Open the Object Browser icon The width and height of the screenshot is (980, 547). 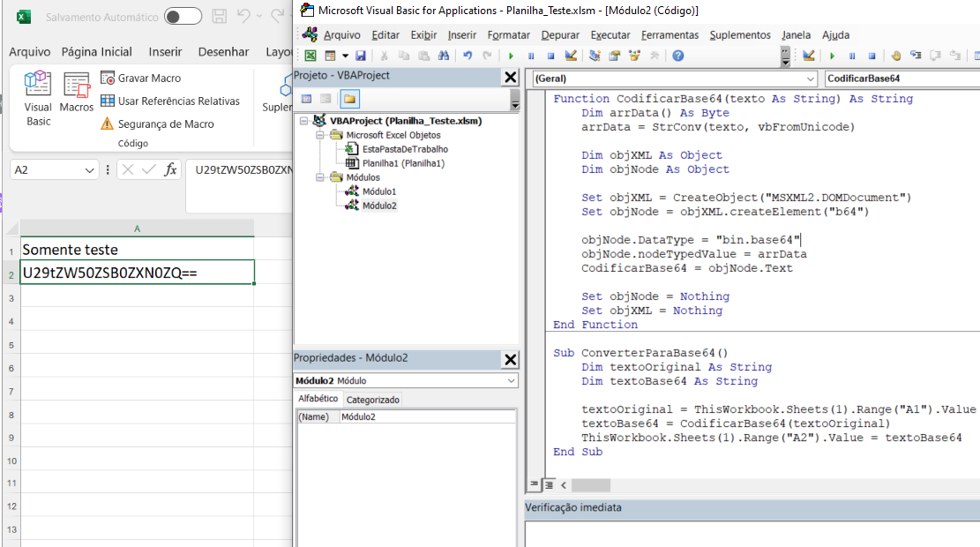click(x=633, y=55)
